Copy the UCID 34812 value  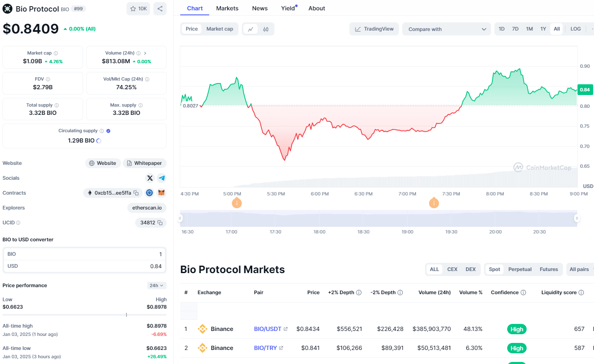(x=160, y=223)
